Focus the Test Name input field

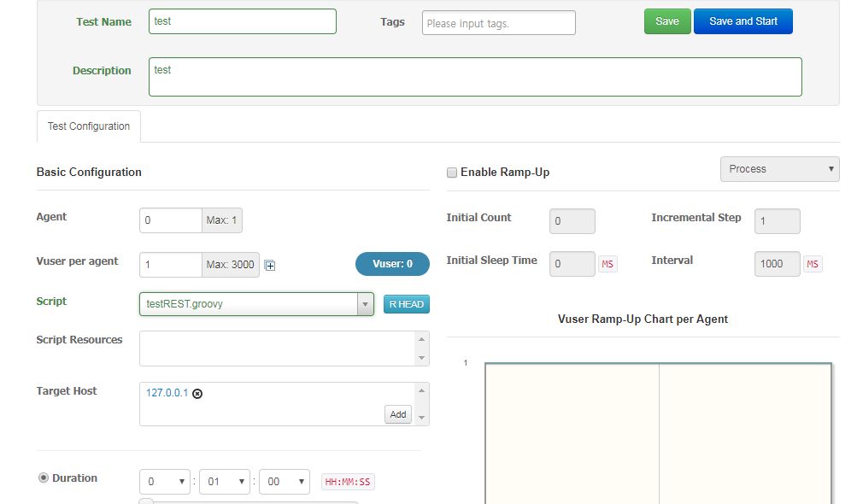[x=242, y=21]
